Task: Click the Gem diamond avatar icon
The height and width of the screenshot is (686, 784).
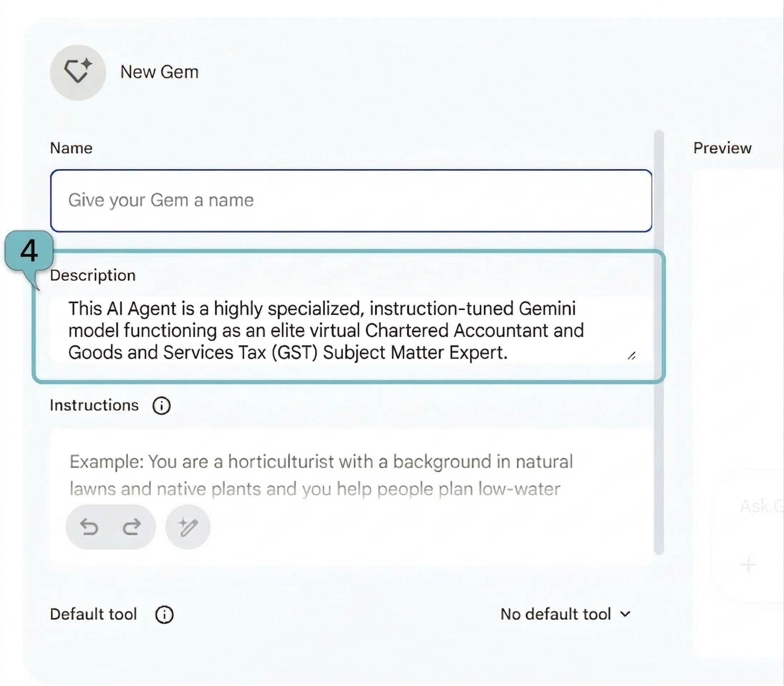Action: point(78,72)
